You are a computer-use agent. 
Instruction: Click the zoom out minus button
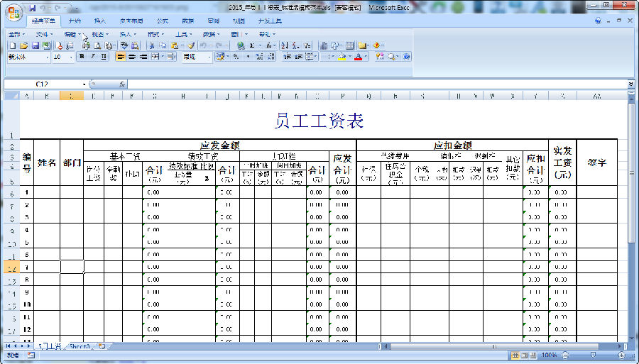(x=565, y=355)
